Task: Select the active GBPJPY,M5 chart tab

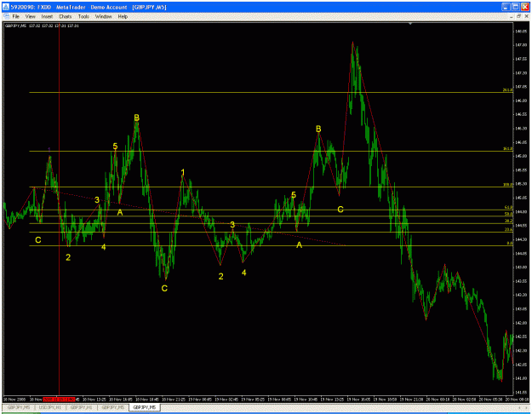Action: (144, 407)
